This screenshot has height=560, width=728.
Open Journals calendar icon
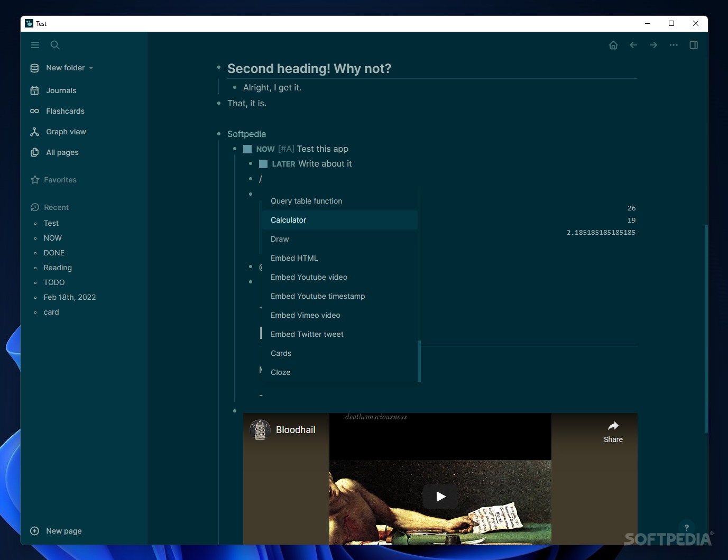(34, 90)
